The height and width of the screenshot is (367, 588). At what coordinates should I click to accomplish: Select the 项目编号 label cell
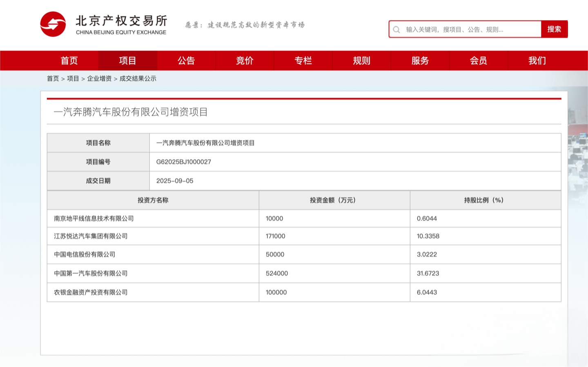98,162
